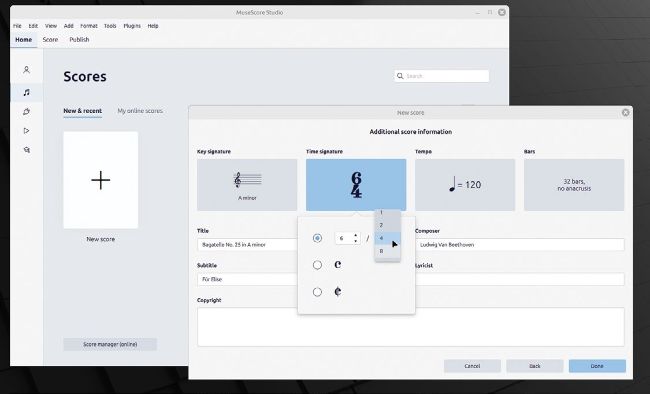Viewport: 650px width, 394px height.
Task: Click the common time C symbol
Action: coord(338,265)
